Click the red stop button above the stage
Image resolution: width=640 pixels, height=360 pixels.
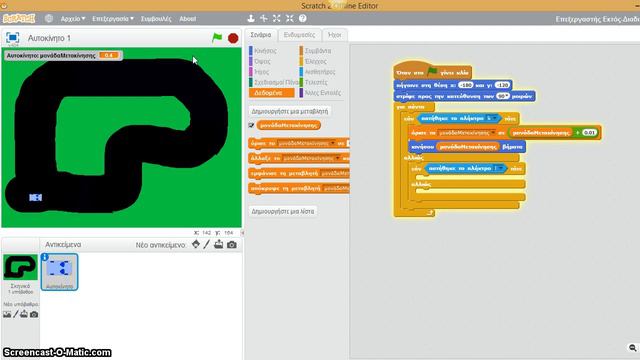[x=233, y=38]
